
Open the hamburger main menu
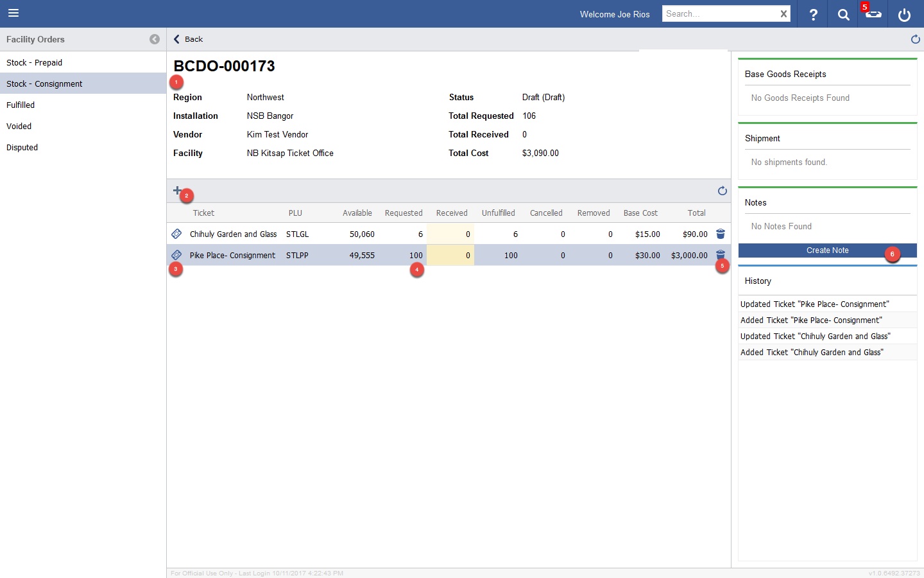coord(13,13)
